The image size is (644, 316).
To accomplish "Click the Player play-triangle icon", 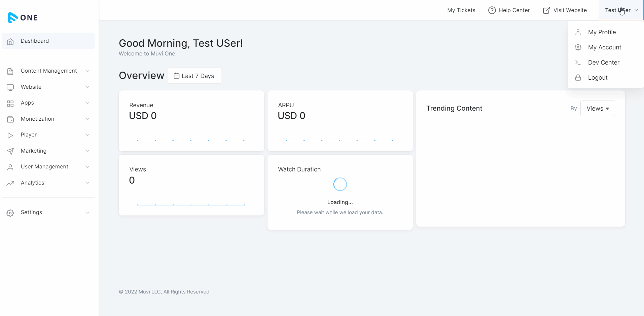I will [x=10, y=135].
